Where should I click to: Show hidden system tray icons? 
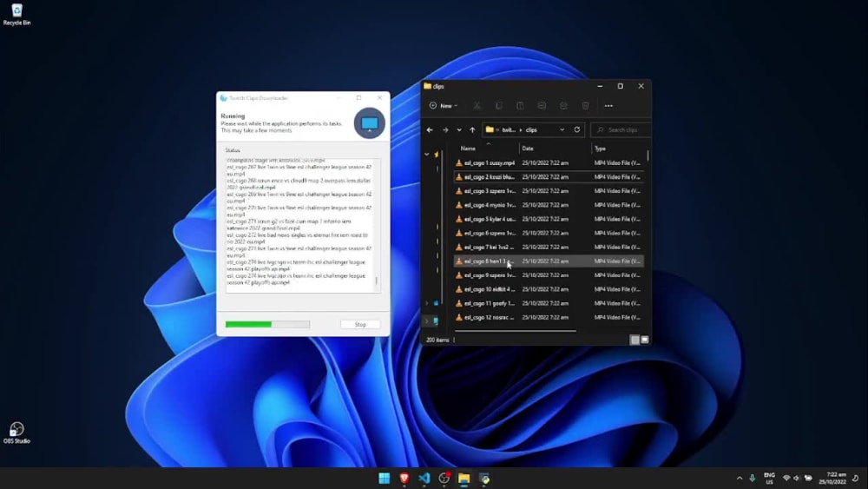click(740, 479)
